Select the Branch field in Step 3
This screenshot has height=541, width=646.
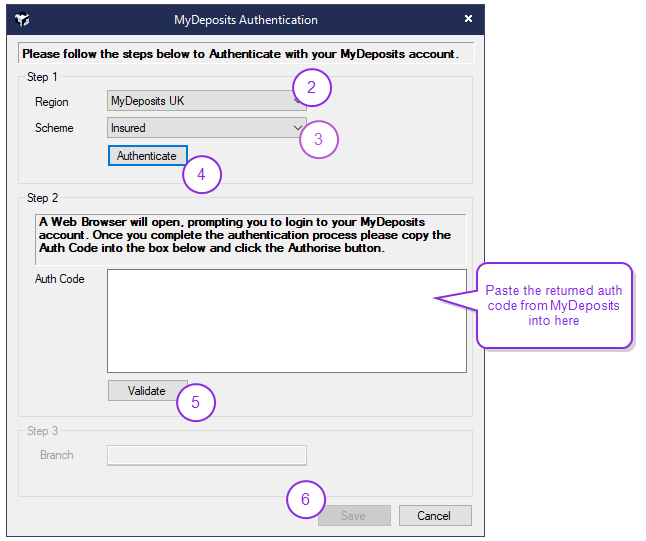tap(206, 455)
